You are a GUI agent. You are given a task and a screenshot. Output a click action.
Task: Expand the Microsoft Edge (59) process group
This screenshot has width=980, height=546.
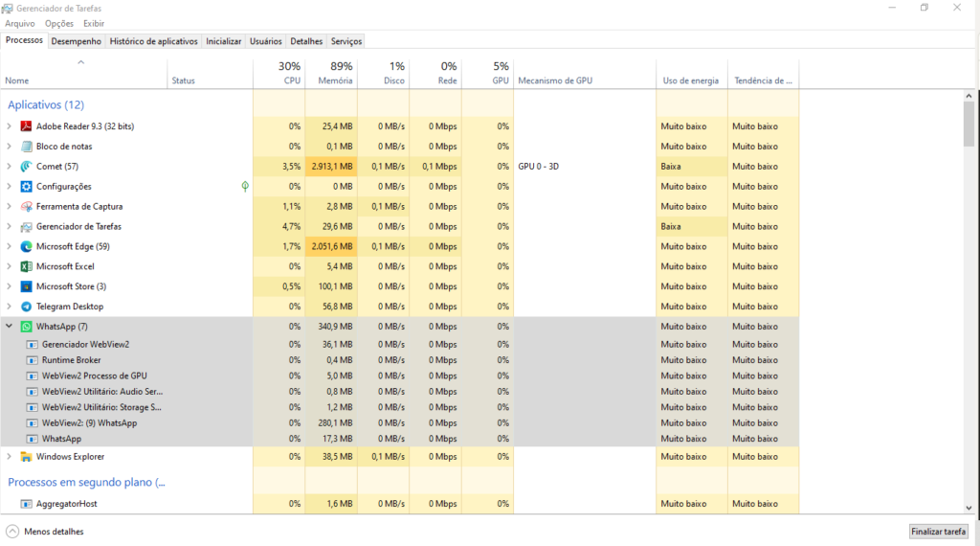click(x=9, y=246)
